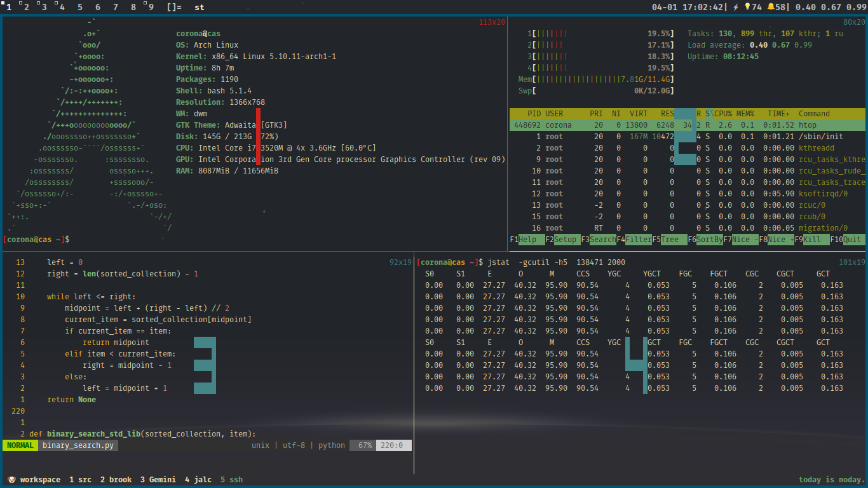Click htop F8 Nice plus
868x488 pixels.
(776, 240)
